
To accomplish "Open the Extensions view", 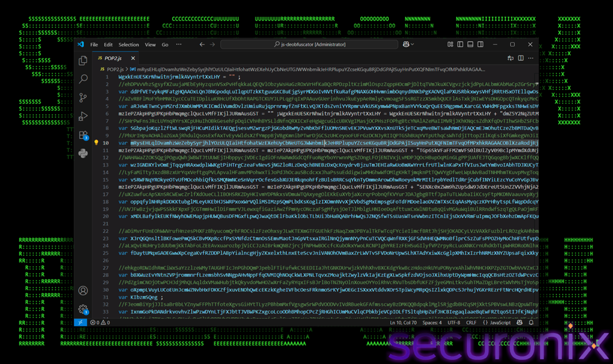I will [x=83, y=135].
